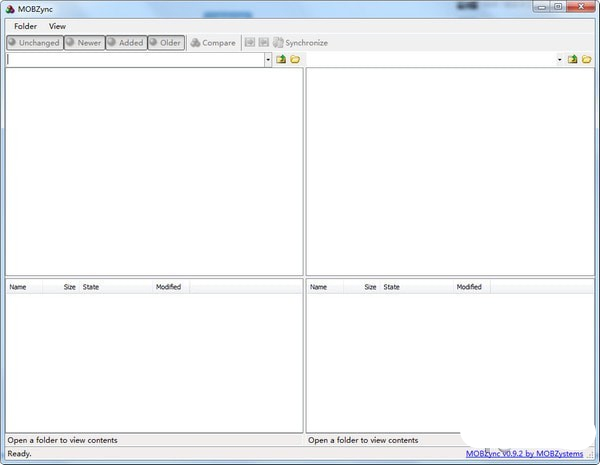Image resolution: width=600 pixels, height=465 pixels.
Task: Focus the left folder path input field
Action: (135, 60)
